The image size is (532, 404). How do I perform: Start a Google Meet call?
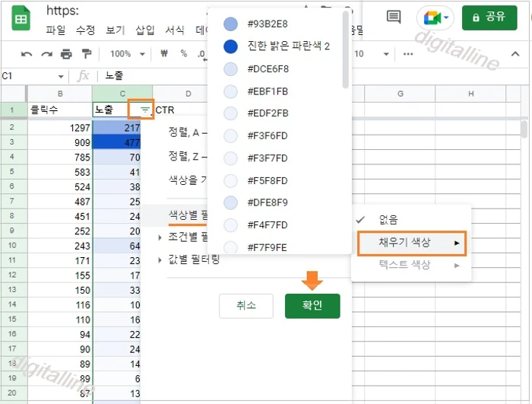[435, 17]
